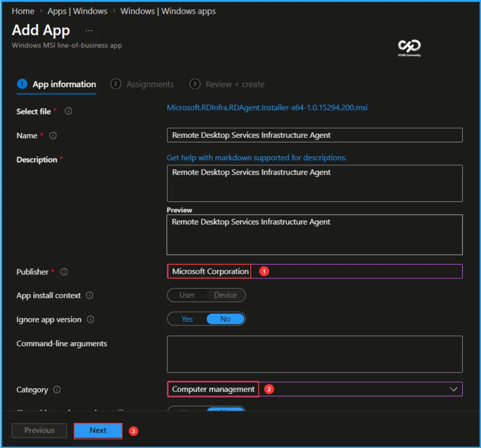Screen dimensions: 481x448
Task: Go to the Review + create step
Action: click(227, 85)
